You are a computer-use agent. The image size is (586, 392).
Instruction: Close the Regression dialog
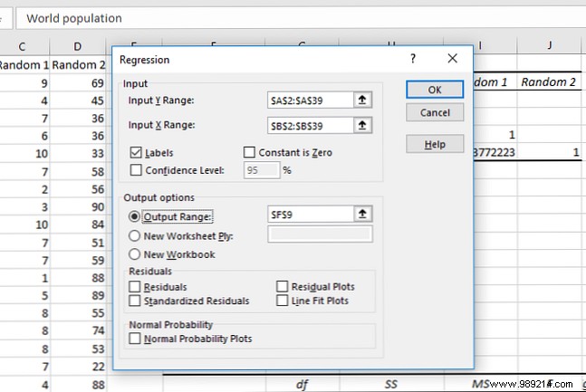click(452, 58)
